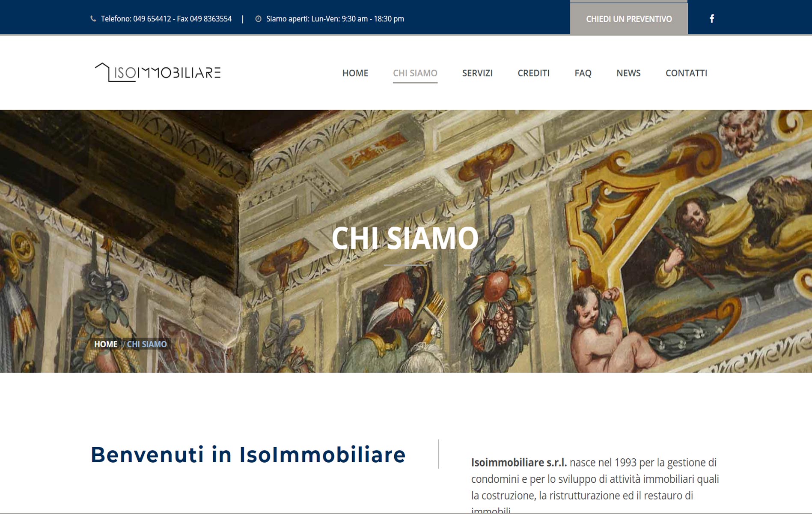The width and height of the screenshot is (812, 514).
Task: Click the CHI SIAMO breadcrumb link
Action: pyautogui.click(x=147, y=344)
